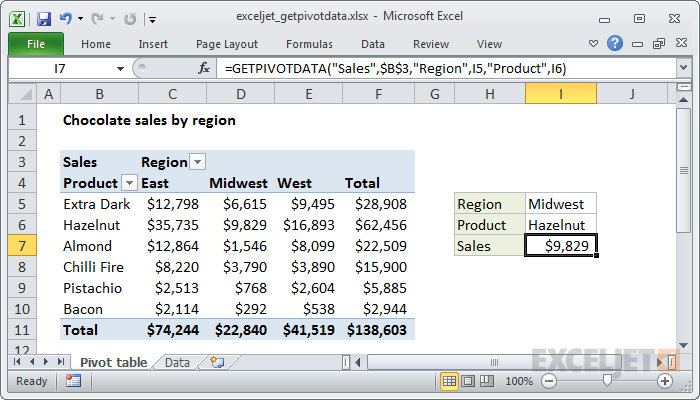Switch to Normal view

[450, 381]
